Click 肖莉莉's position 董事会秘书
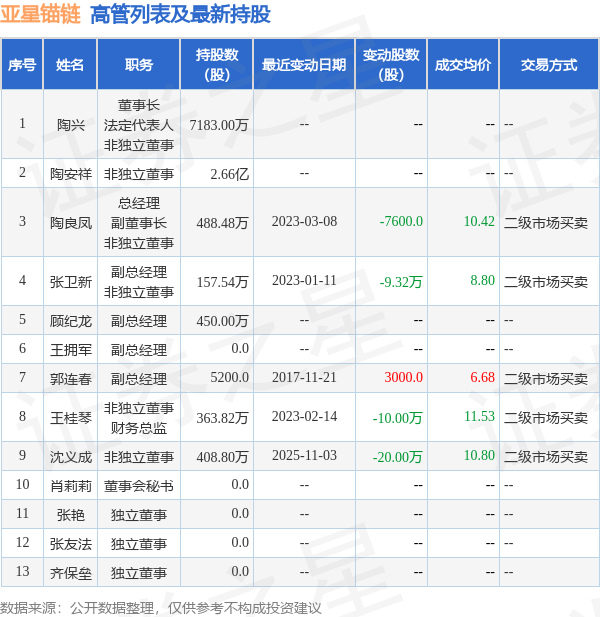Image resolution: width=600 pixels, height=617 pixels. coord(138,486)
